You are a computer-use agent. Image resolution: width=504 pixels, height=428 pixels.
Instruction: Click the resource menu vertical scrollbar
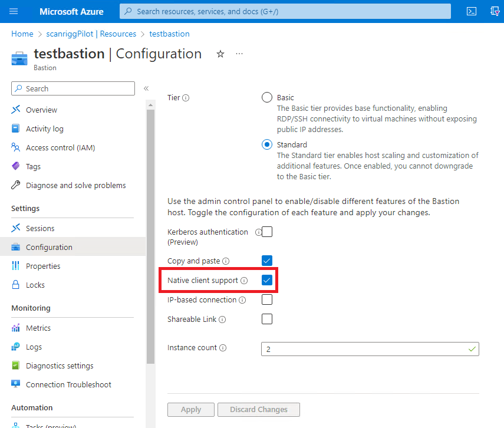[150, 236]
